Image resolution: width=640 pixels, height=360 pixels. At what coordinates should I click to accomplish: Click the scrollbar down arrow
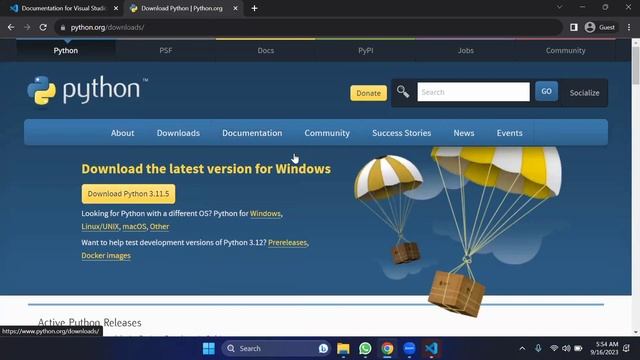pyautogui.click(x=636, y=332)
